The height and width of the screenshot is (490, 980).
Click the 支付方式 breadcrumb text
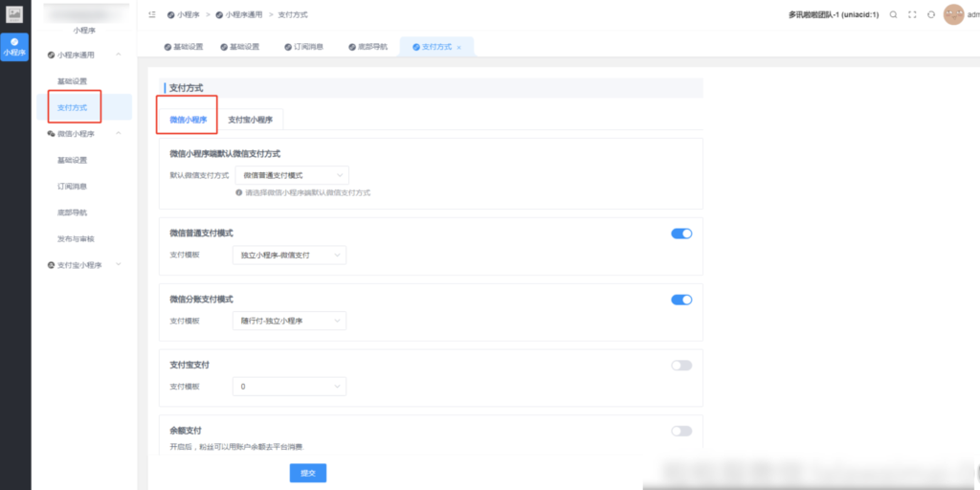(293, 14)
